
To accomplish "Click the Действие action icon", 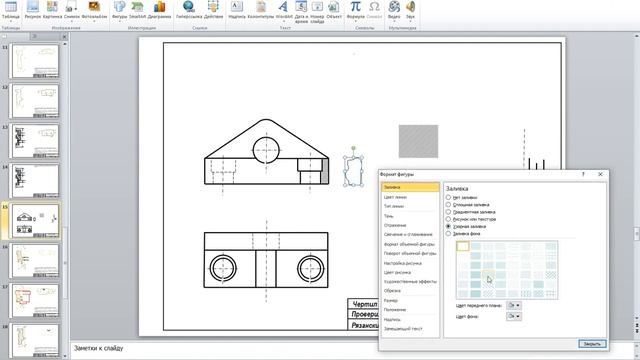I will (213, 10).
